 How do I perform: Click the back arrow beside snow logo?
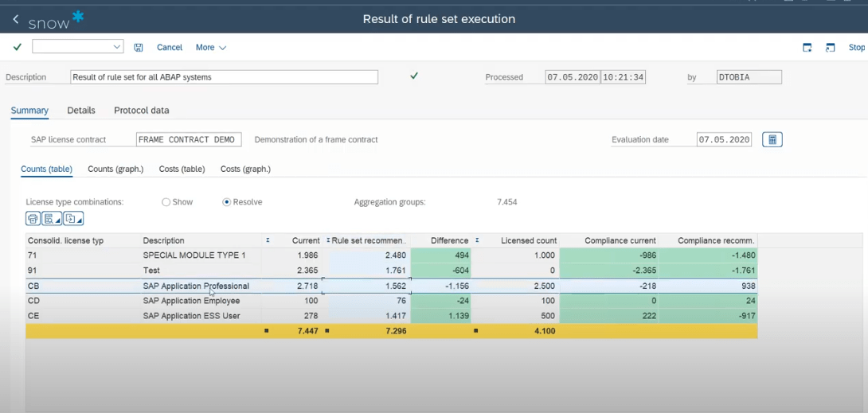[x=15, y=19]
